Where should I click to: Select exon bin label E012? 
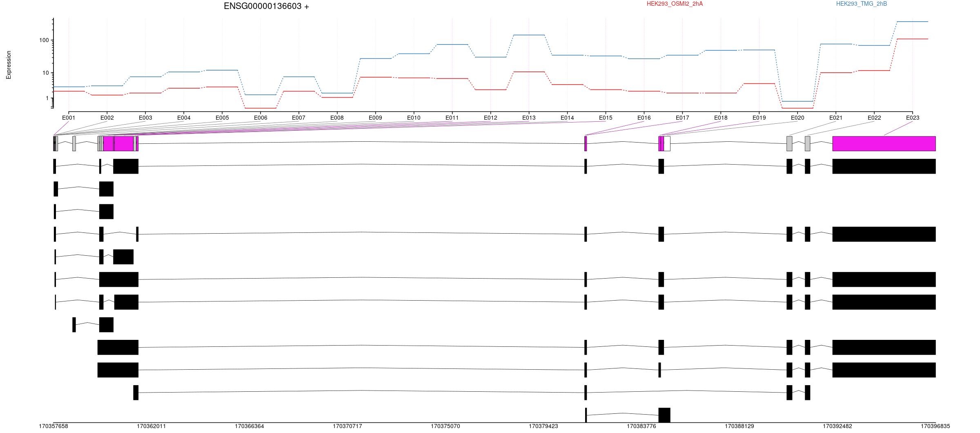490,118
